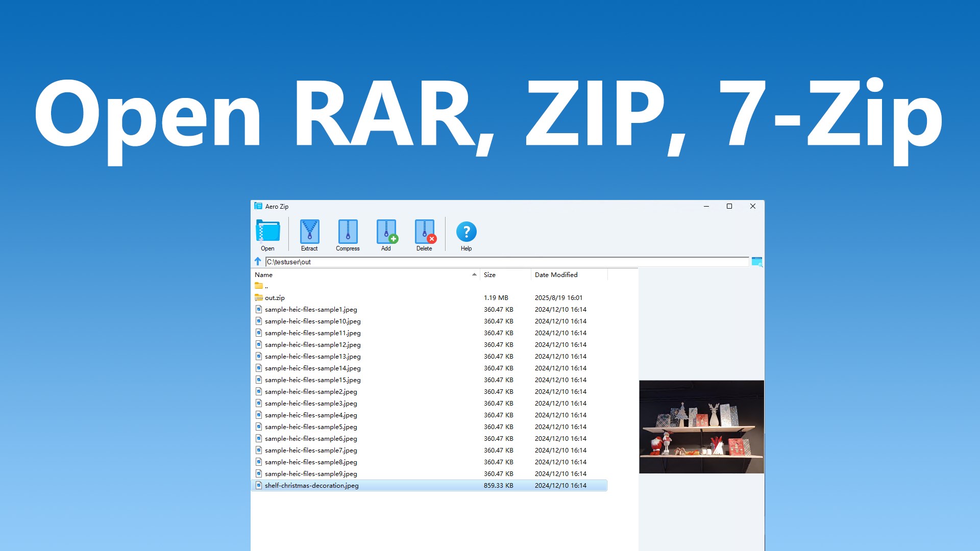Screen dimensions: 980x551
Task: Click the file icon of sample-heic-files-sample1.jpeg
Action: (259, 309)
